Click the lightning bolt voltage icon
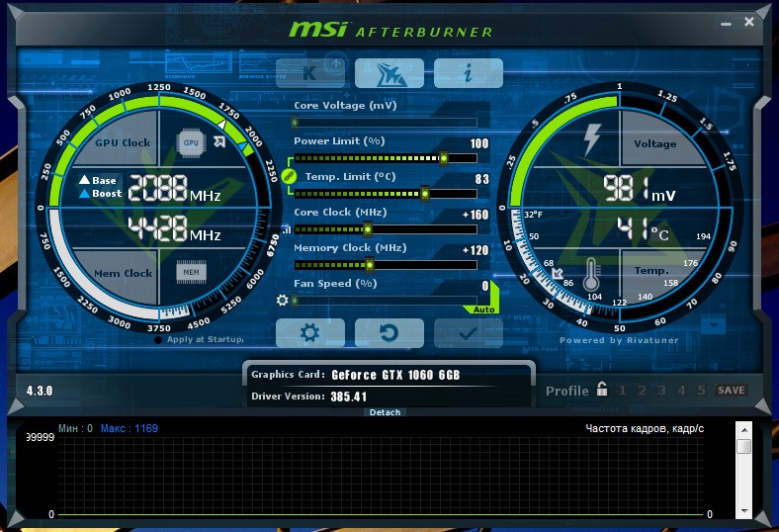This screenshot has width=779, height=532. click(592, 139)
